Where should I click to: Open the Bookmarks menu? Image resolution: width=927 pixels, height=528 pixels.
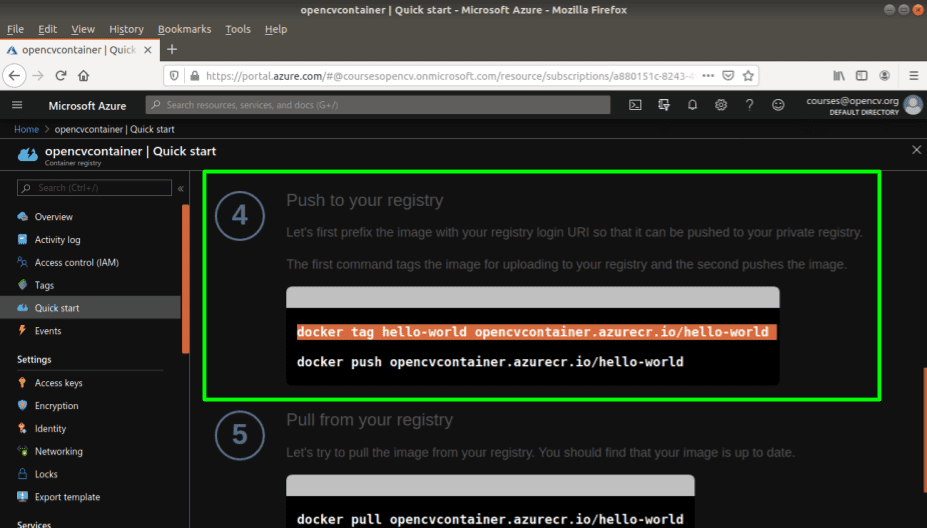click(184, 29)
